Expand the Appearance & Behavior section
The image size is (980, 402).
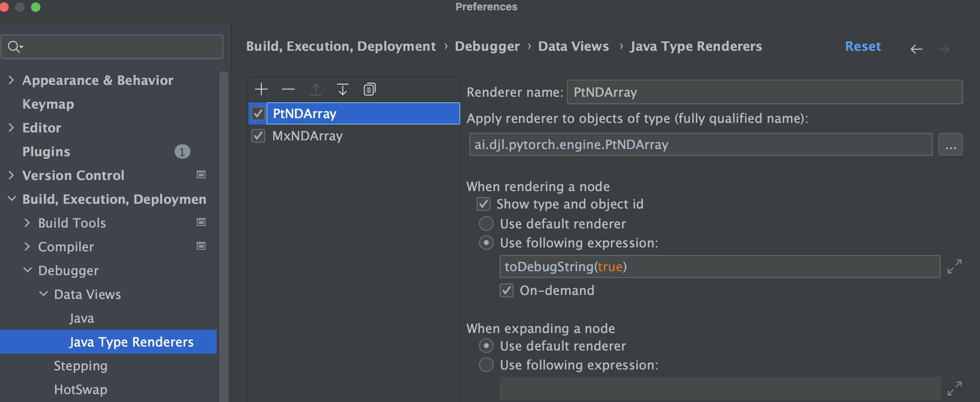(x=11, y=80)
